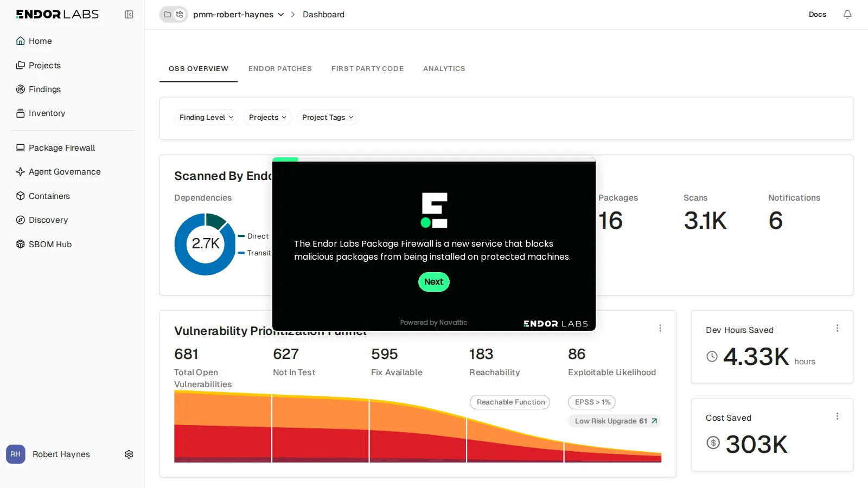
Task: Click the clock icon by 4.33K hours
Action: 712,356
